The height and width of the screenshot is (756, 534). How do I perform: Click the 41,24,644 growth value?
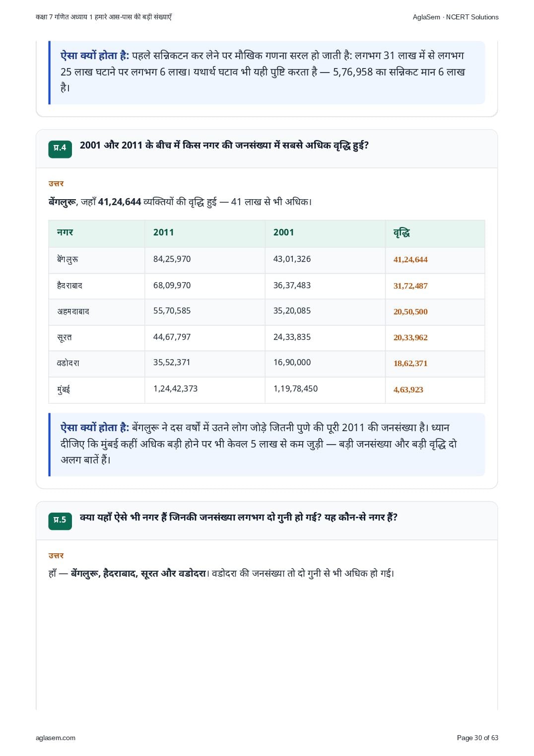click(x=410, y=260)
